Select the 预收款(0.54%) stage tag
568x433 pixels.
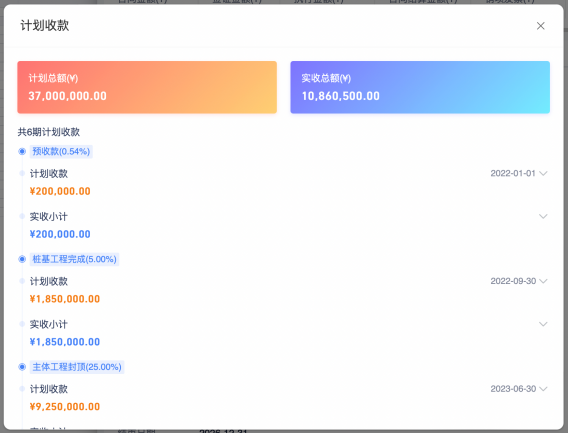click(61, 151)
